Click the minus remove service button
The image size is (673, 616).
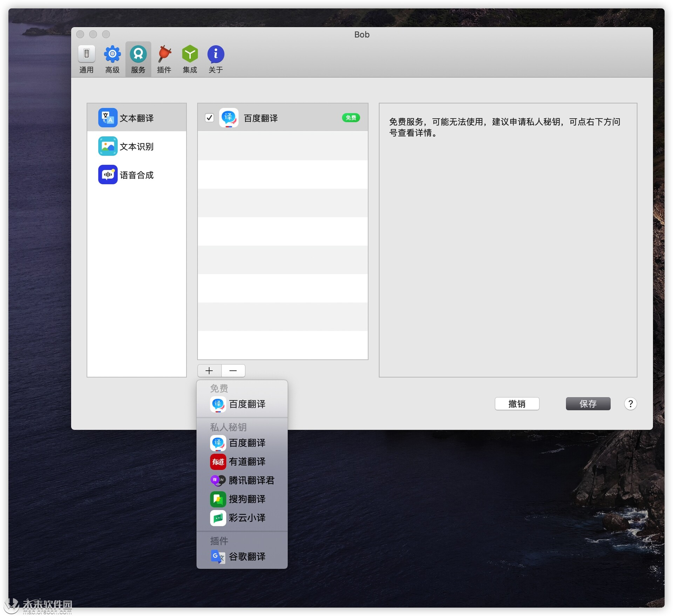[233, 370]
